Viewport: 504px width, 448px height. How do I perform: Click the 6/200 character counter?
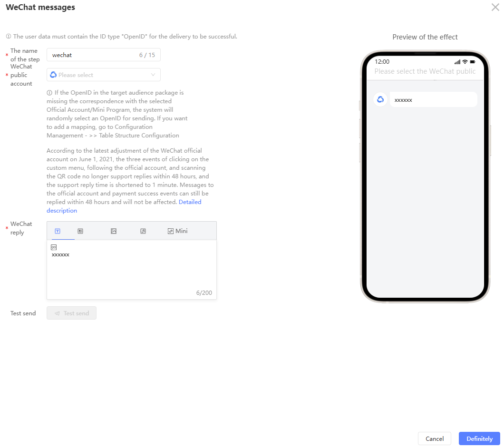[x=204, y=292]
